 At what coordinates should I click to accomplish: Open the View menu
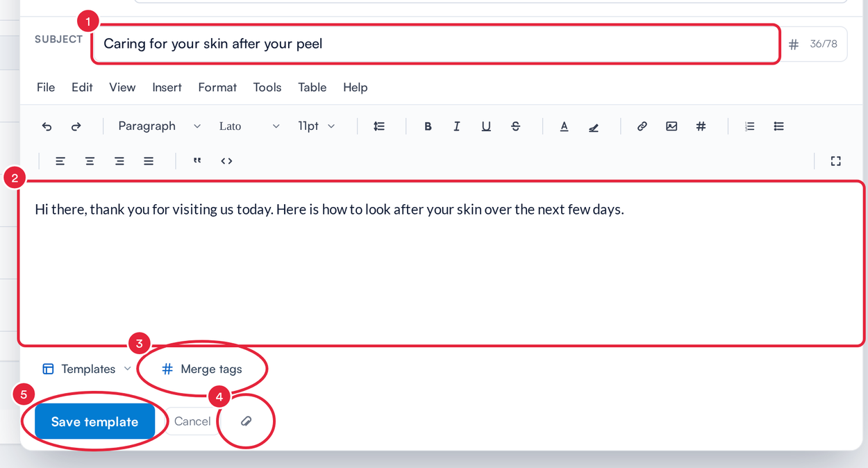[122, 87]
